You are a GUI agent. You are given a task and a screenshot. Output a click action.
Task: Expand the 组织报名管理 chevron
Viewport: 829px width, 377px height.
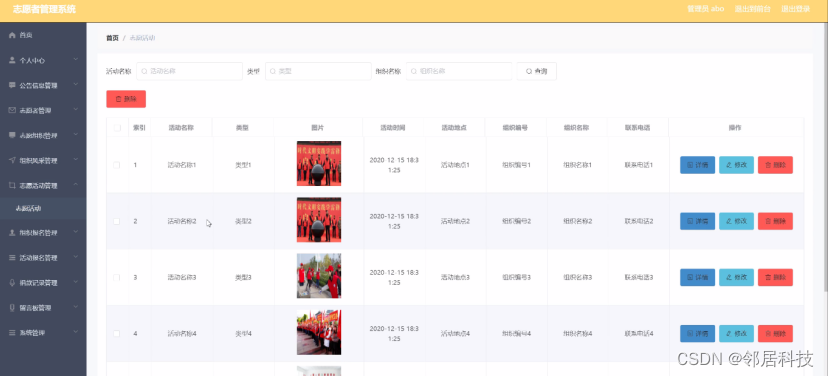76,232
